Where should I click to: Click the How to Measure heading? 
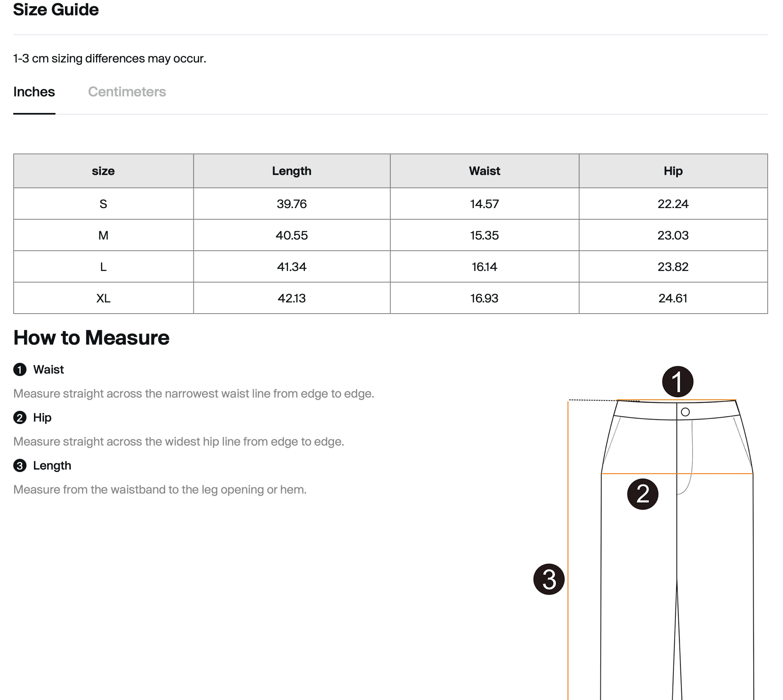[91, 338]
